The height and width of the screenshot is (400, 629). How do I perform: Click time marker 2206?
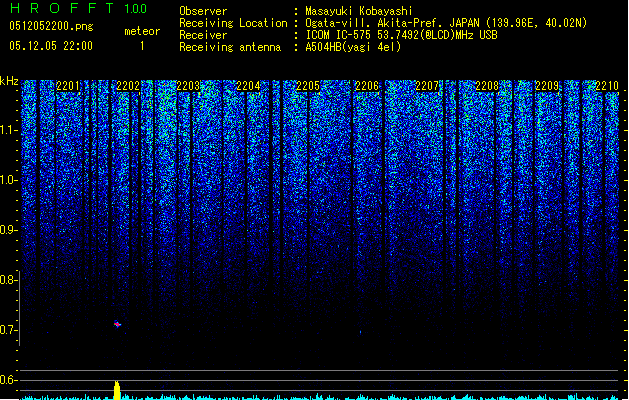(367, 86)
